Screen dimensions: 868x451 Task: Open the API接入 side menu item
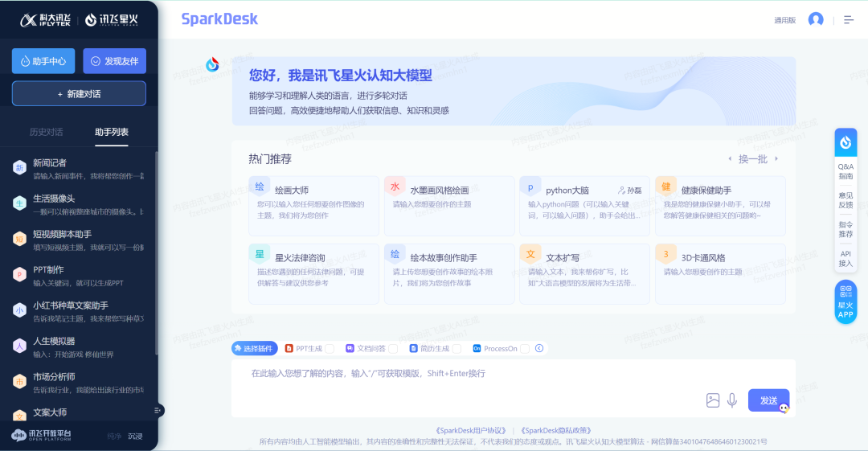845,259
